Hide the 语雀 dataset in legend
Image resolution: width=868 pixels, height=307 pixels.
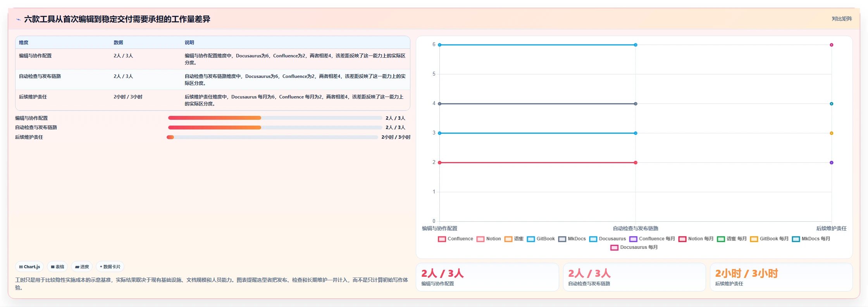point(514,239)
